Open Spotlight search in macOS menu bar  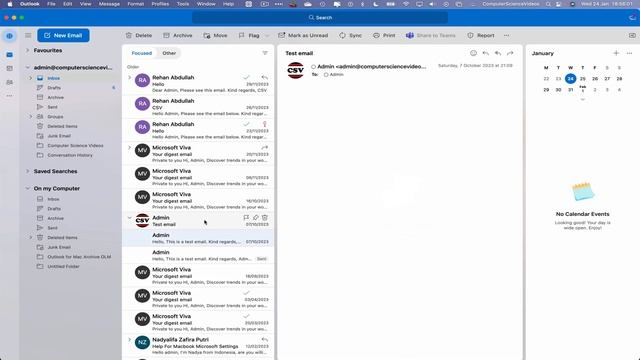549,4
